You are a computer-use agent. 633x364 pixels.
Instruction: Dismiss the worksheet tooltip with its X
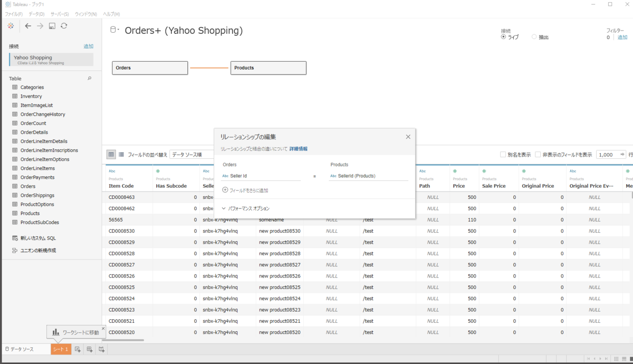point(103,328)
